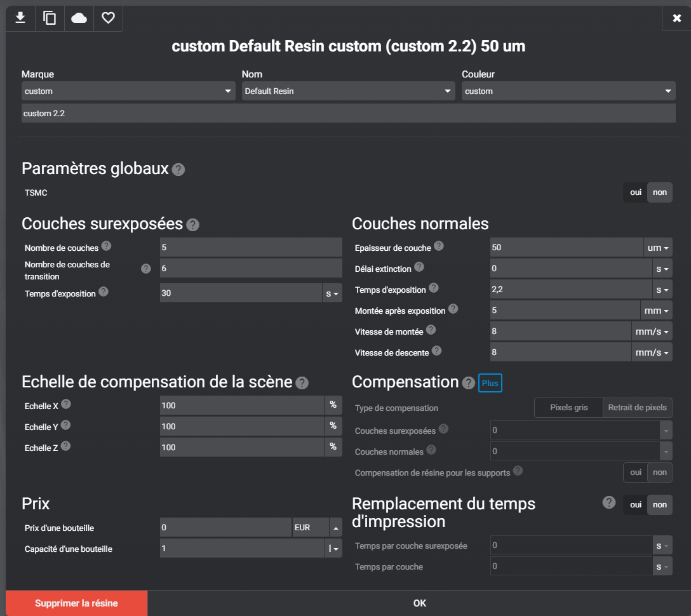
Task: Click the Plus badge next to Compensation
Action: coord(490,384)
